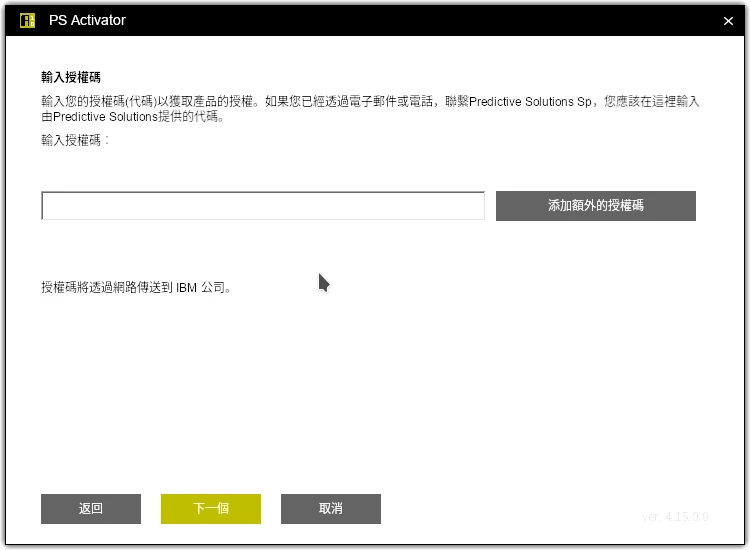Click the ver. 4.15.0.0 version label
The image size is (750, 550).
pyautogui.click(x=675, y=517)
